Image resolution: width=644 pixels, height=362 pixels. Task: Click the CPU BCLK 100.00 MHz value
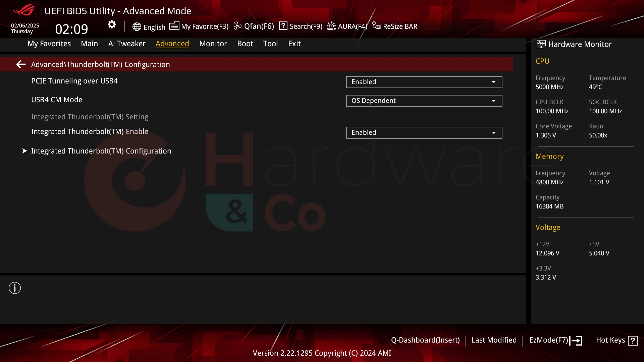pyautogui.click(x=552, y=111)
